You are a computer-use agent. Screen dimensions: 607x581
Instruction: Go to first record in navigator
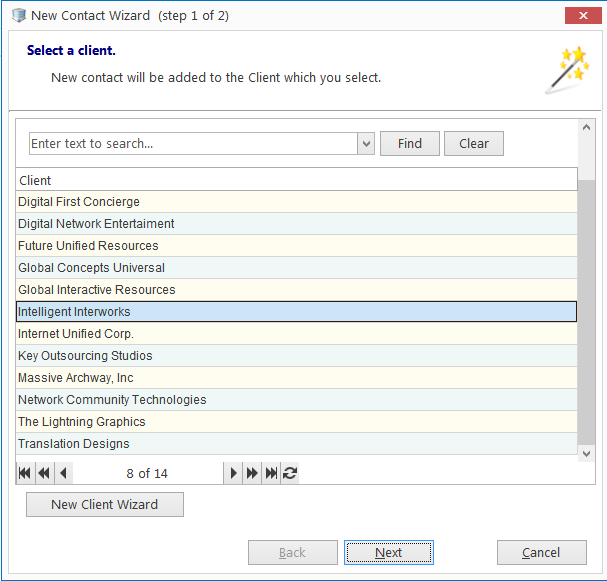25,473
